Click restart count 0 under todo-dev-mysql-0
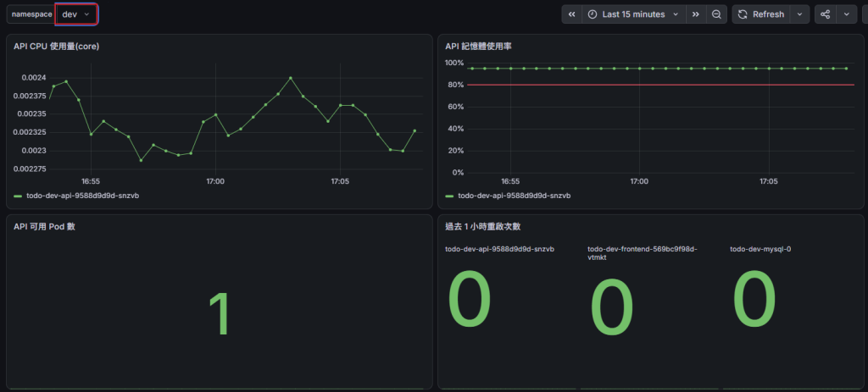The image size is (868, 392). [754, 299]
